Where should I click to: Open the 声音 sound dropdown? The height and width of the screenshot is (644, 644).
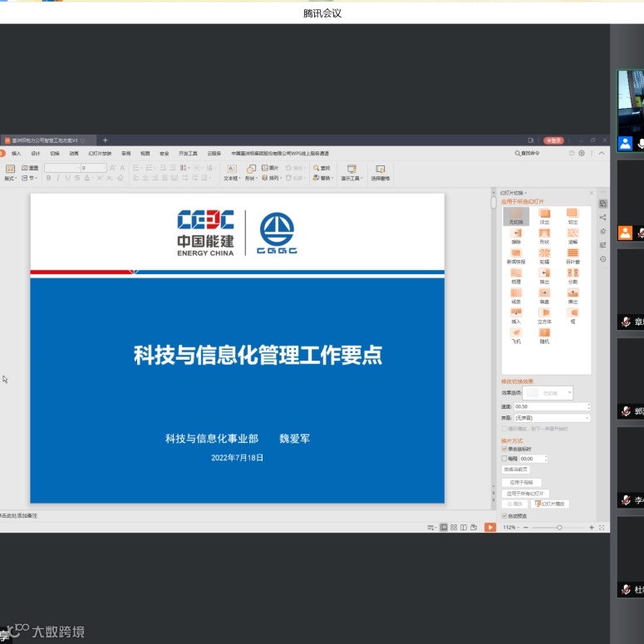click(x=552, y=418)
